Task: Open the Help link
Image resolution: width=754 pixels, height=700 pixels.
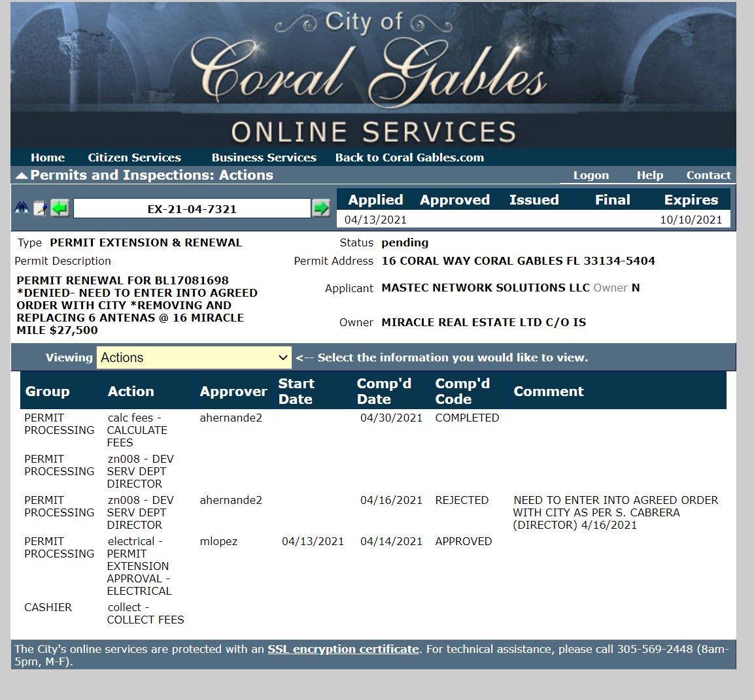Action: pos(649,175)
